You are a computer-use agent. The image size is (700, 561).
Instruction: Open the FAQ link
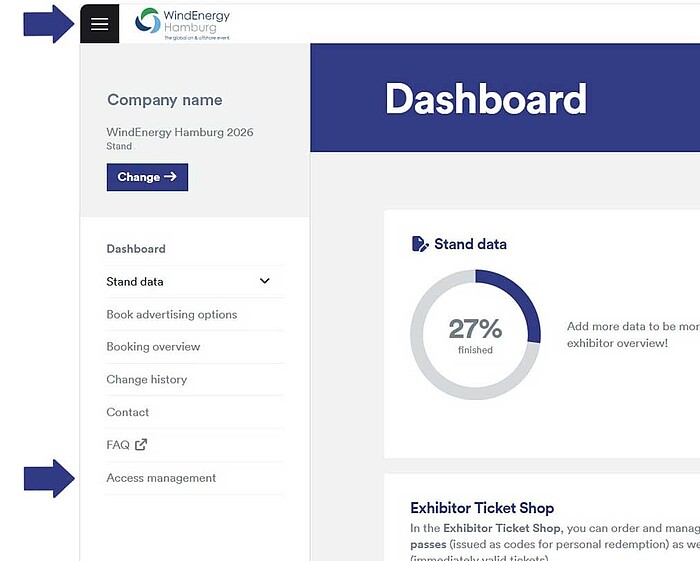118,445
